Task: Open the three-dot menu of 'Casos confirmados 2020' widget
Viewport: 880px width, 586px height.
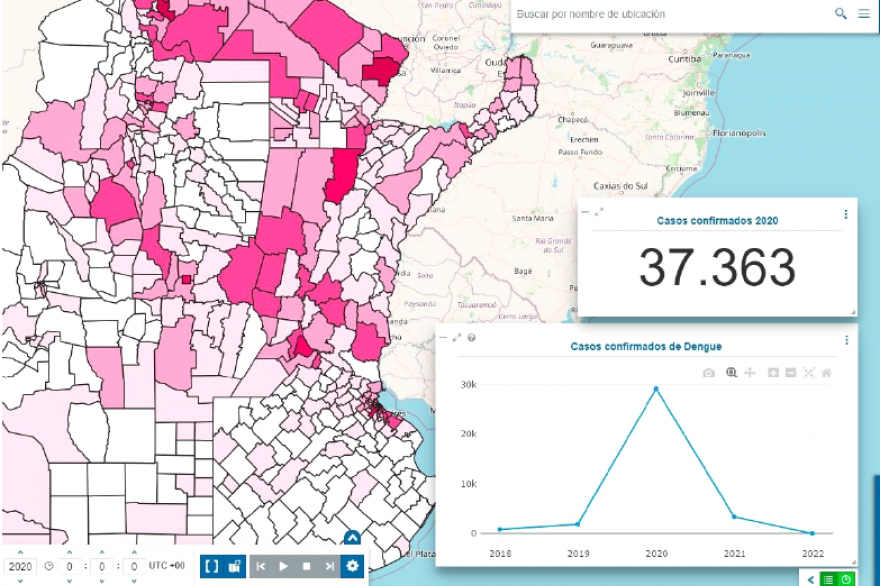Action: (x=846, y=214)
